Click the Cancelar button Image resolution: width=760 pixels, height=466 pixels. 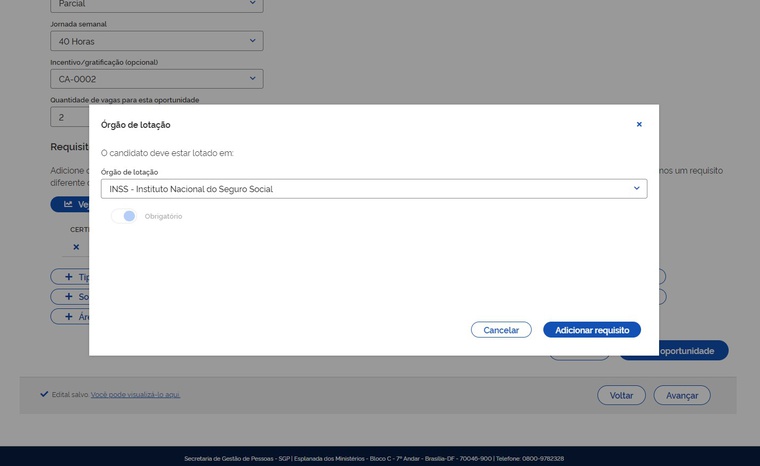[501, 330]
